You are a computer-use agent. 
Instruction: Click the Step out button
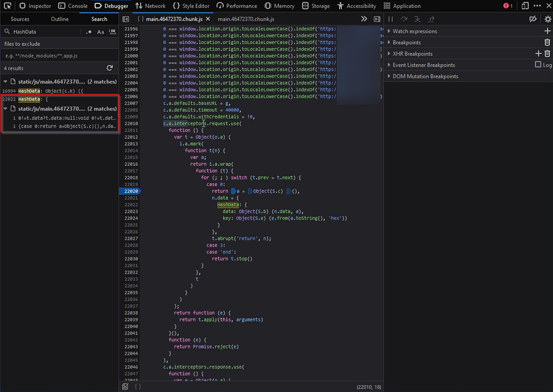[x=431, y=19]
